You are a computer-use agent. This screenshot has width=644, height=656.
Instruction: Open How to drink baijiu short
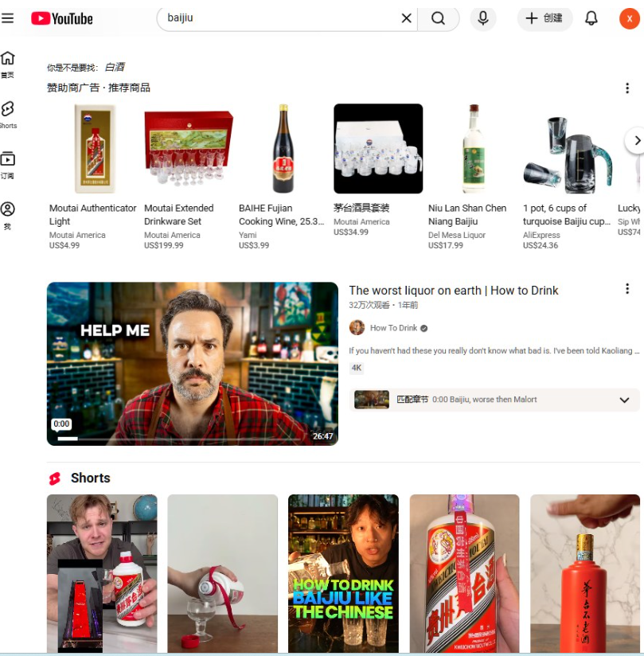(x=344, y=573)
